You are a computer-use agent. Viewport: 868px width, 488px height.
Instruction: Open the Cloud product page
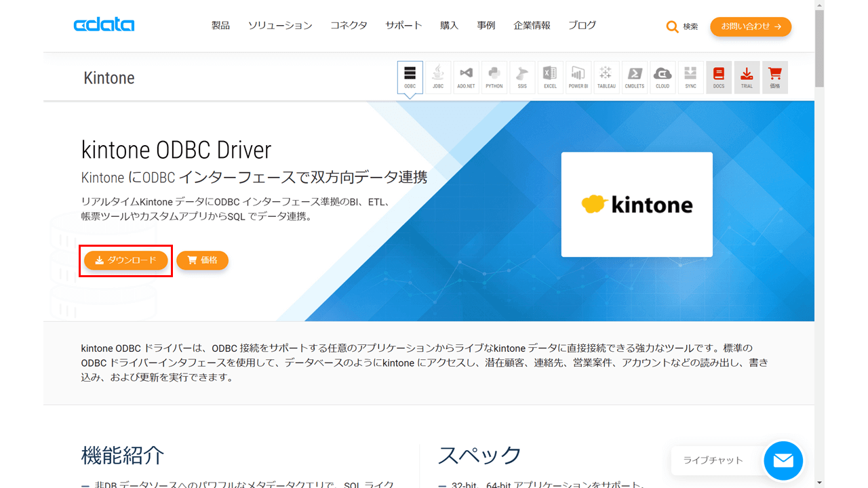663,77
